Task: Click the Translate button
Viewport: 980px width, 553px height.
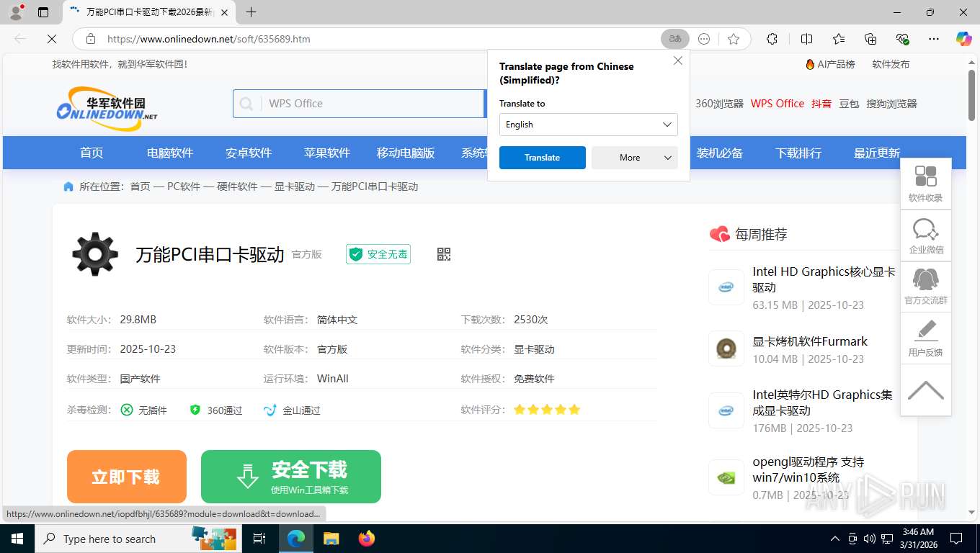Action: tap(542, 158)
